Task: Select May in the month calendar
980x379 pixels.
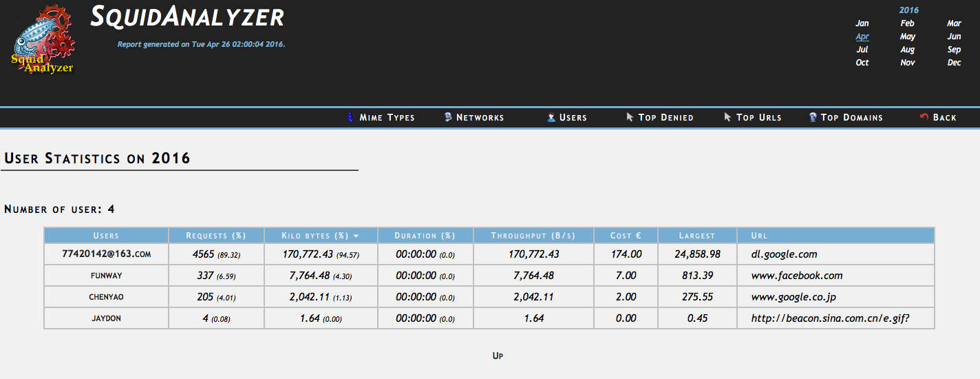Action: coord(907,37)
